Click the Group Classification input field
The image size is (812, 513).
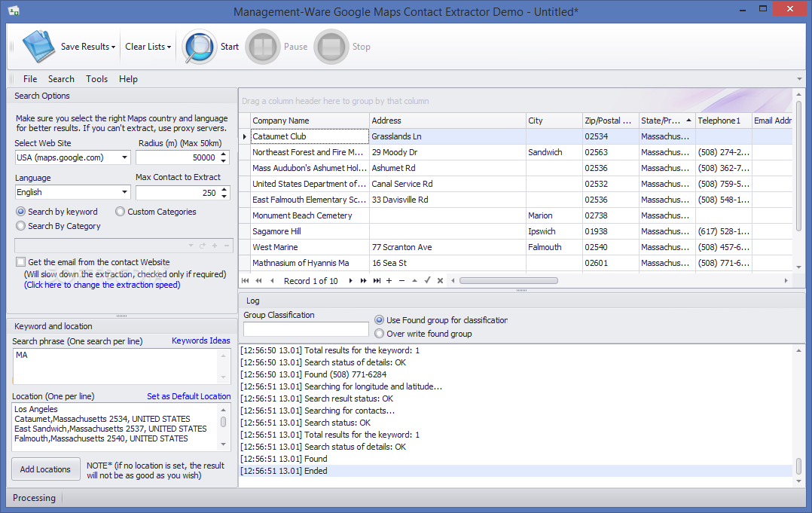306,328
